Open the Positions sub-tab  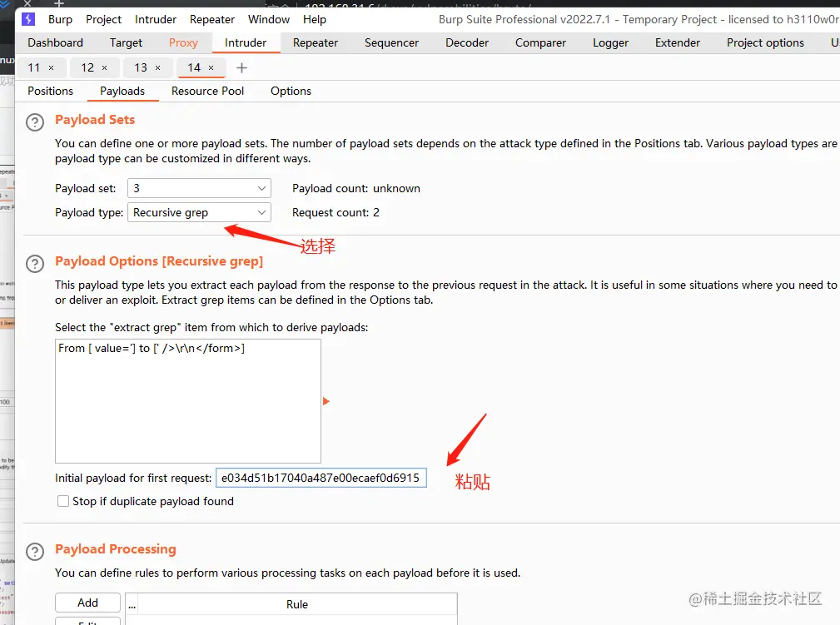50,91
